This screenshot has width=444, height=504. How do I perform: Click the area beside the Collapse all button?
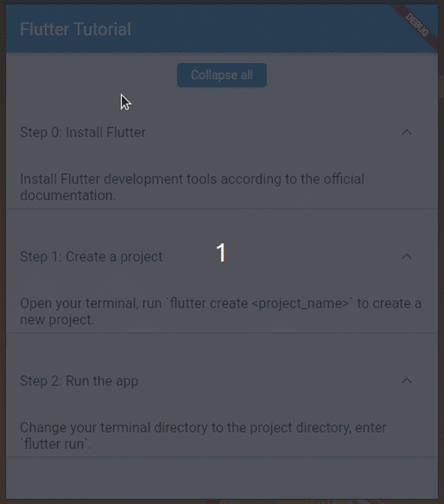(x=91, y=75)
